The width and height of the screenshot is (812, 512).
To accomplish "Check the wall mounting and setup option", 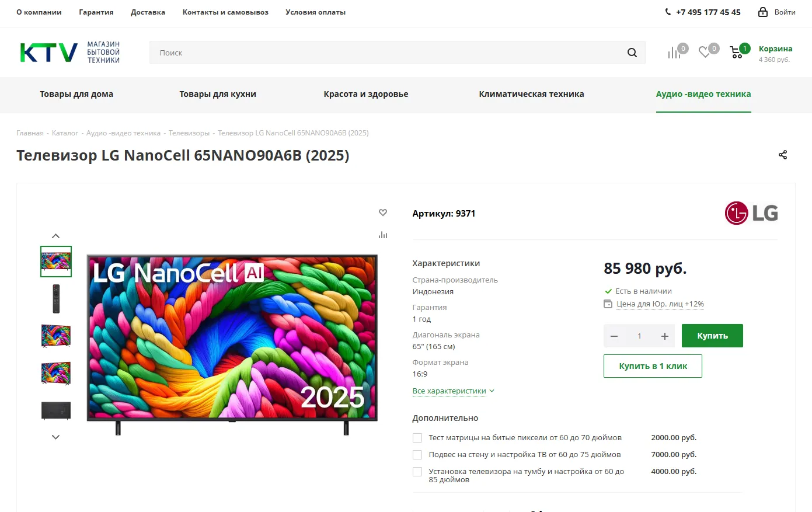I will [x=417, y=455].
